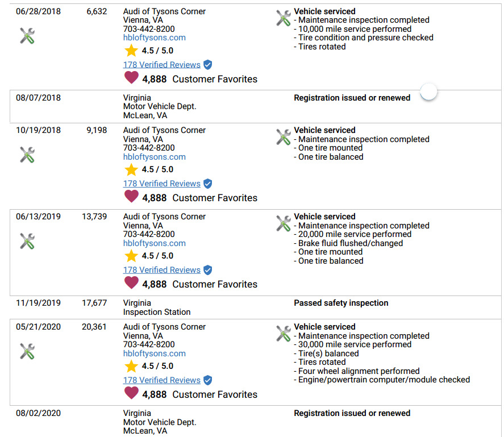504x437 pixels.
Task: Click the wrench icon under 05/21/2020
Action: 27,351
